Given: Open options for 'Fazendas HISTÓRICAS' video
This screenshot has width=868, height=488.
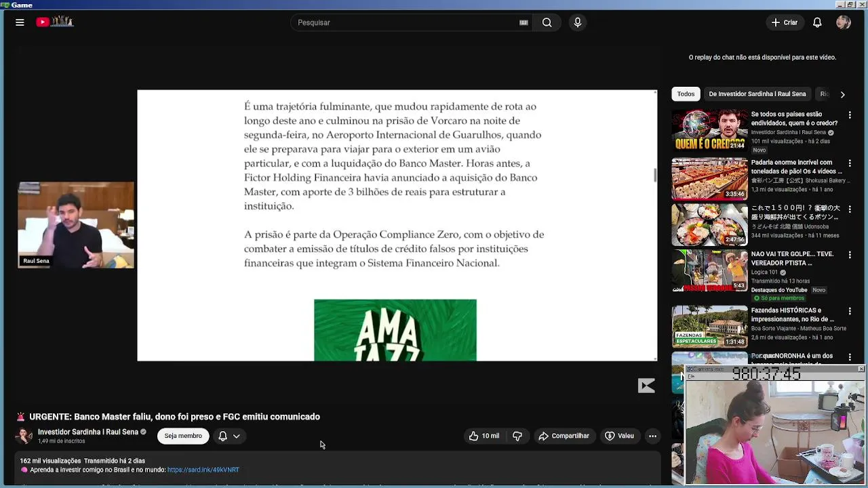Looking at the screenshot, I should tap(850, 311).
